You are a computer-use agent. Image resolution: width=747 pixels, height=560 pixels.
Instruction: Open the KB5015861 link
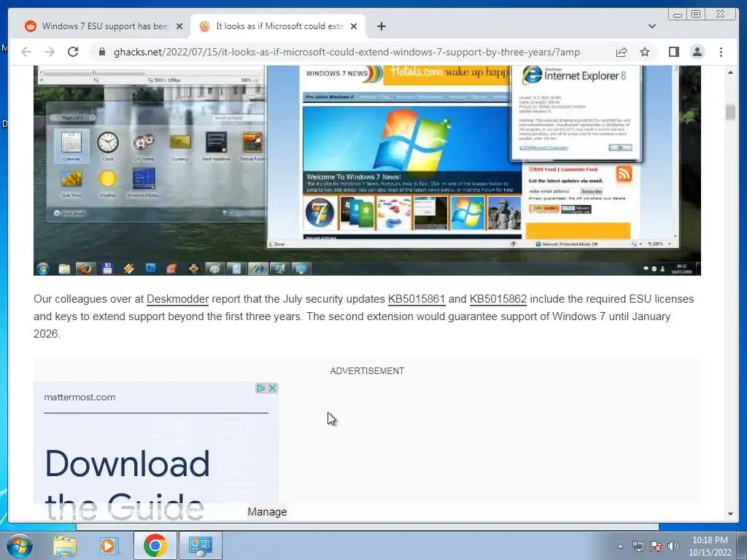click(x=417, y=299)
